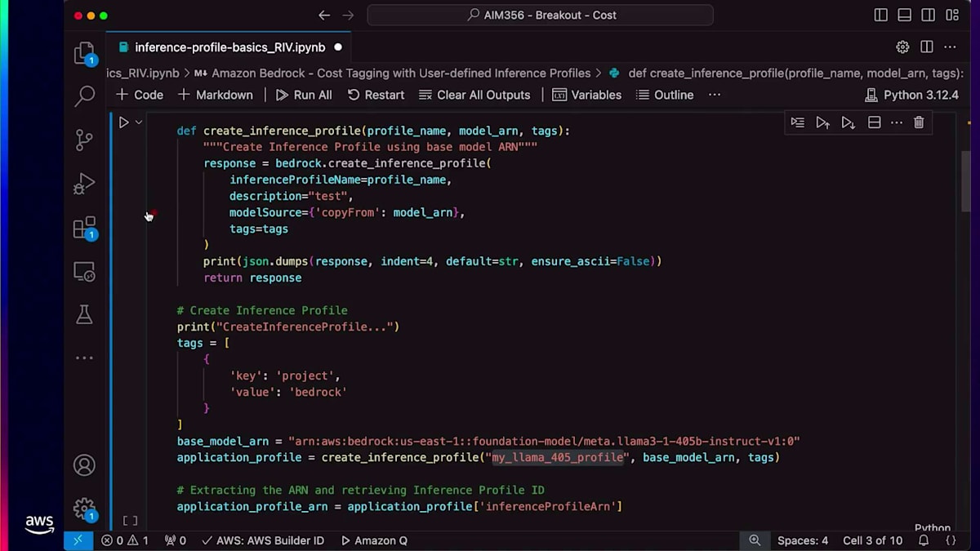
Task: Open breadcrumb Amazon Bedrock - Cost Tagging section
Action: 392,73
